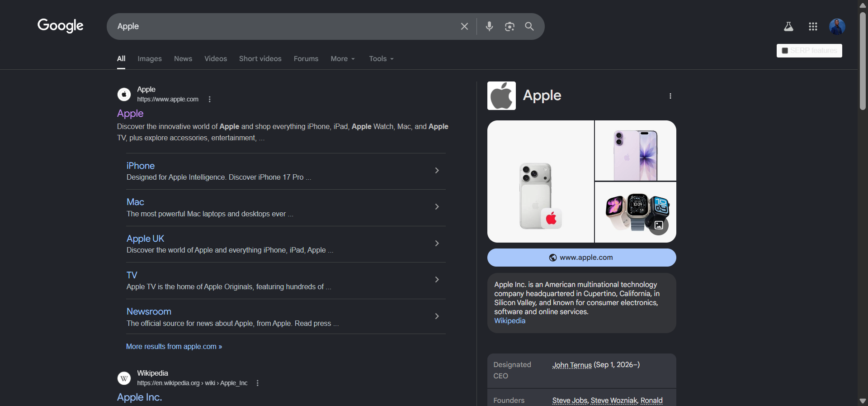Click the chevron on the iPhone sitelink
Image resolution: width=868 pixels, height=406 pixels.
(x=437, y=171)
